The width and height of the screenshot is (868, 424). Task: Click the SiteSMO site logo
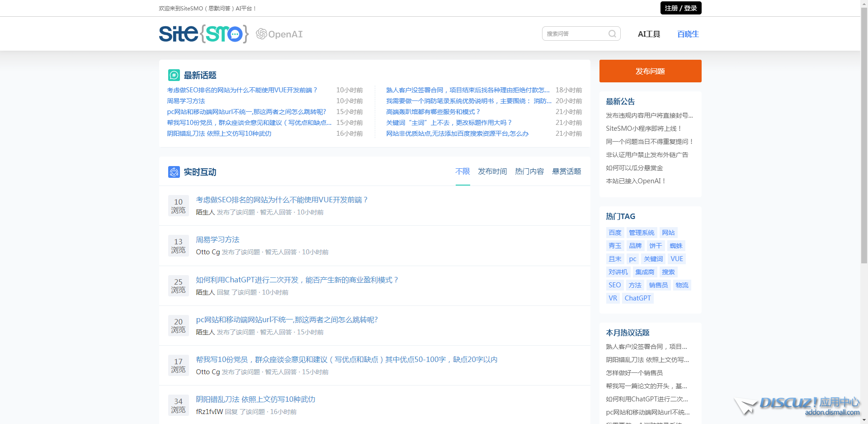coord(203,33)
